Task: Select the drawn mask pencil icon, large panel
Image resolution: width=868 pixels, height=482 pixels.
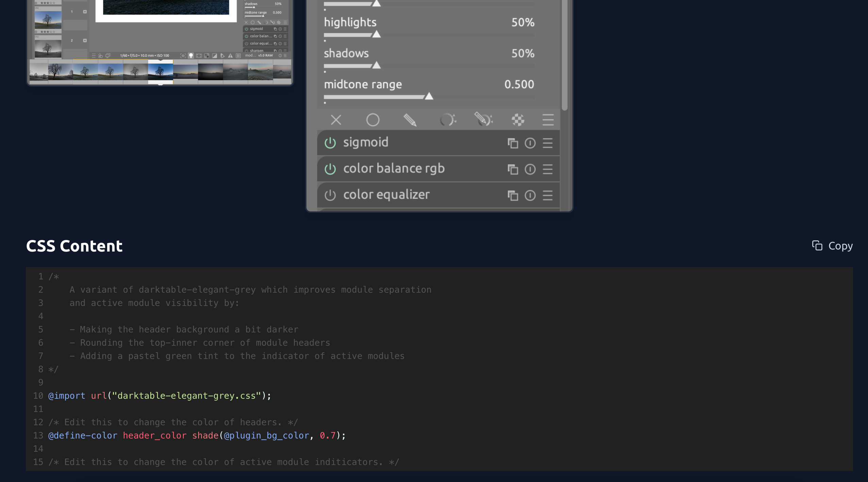Action: click(410, 120)
